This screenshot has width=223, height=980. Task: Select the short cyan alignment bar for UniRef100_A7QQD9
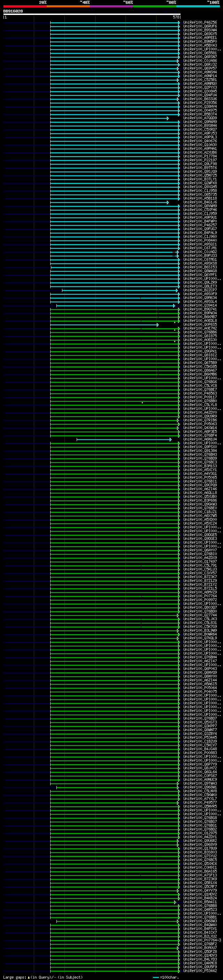click(109, 119)
